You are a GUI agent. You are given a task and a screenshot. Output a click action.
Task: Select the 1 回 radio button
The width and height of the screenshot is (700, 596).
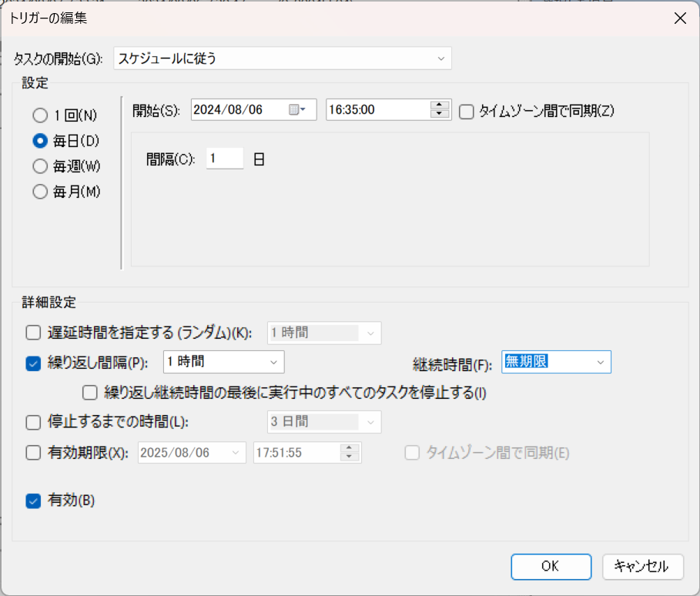coord(40,116)
